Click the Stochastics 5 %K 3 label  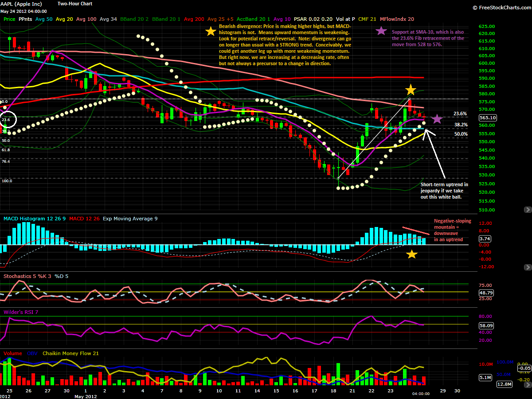(x=27, y=276)
